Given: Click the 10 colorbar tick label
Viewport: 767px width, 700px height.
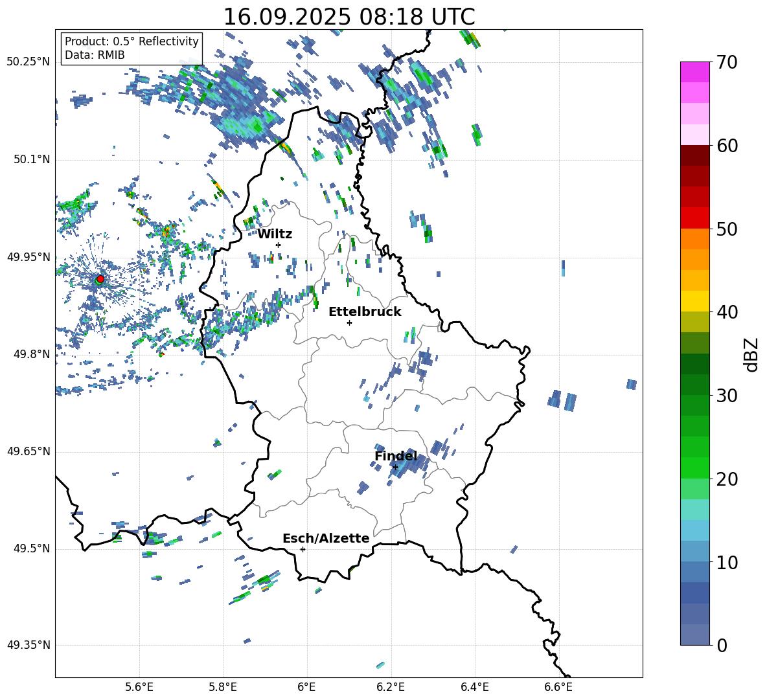Looking at the screenshot, I should tap(727, 562).
